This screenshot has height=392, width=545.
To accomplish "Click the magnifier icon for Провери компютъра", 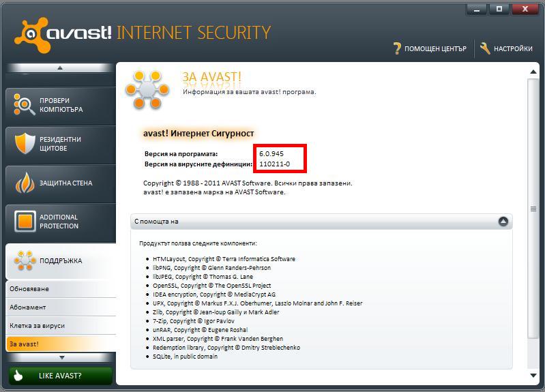I will pyautogui.click(x=24, y=104).
